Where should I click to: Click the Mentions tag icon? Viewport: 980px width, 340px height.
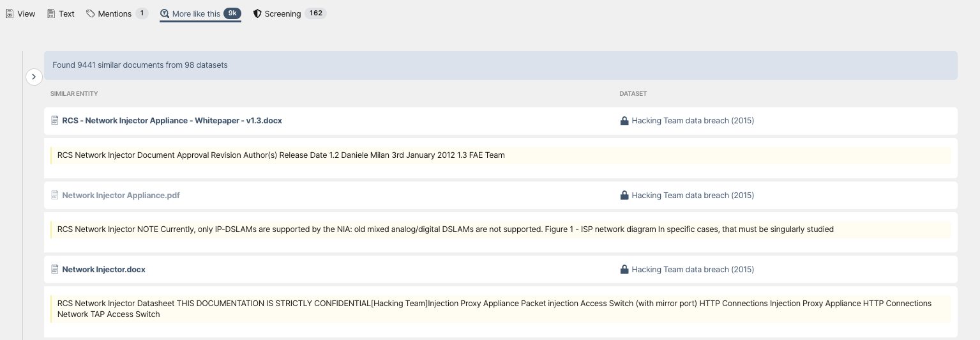point(91,13)
